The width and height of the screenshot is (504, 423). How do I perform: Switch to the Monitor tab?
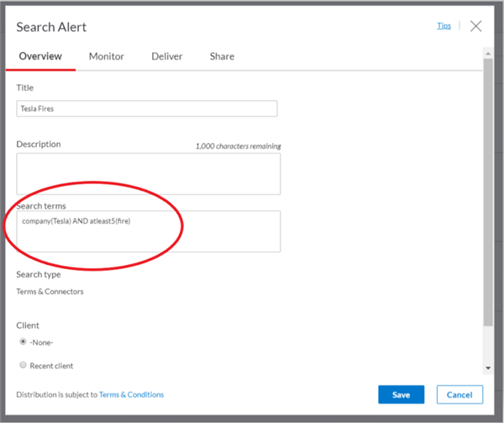pyautogui.click(x=107, y=56)
